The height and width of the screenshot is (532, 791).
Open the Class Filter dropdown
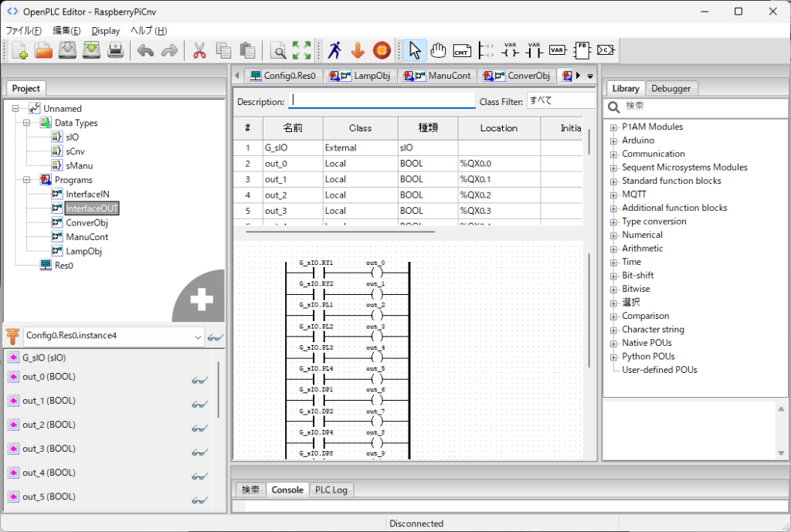pos(561,101)
